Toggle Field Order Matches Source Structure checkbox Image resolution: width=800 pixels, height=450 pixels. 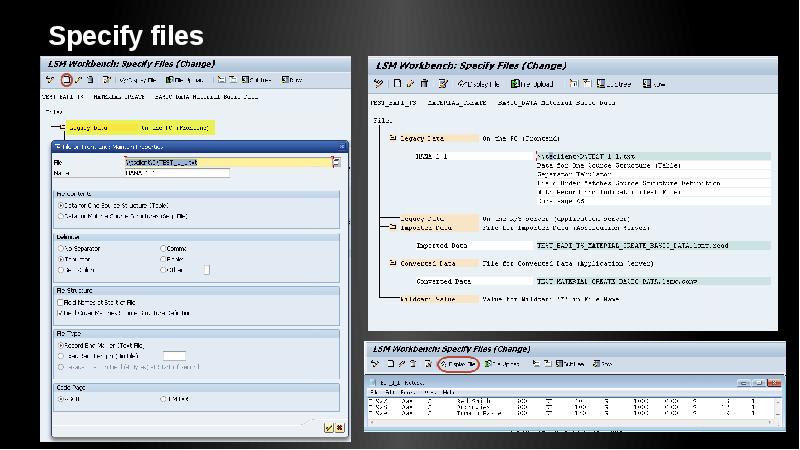click(60, 313)
